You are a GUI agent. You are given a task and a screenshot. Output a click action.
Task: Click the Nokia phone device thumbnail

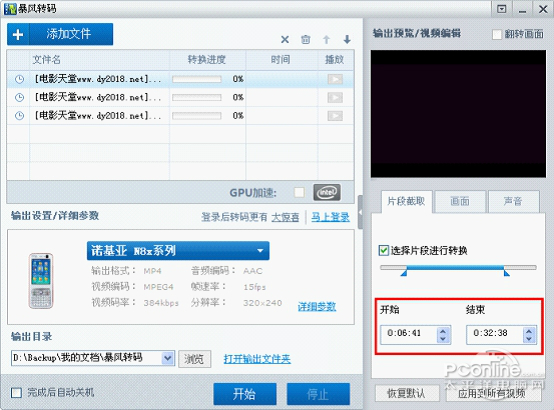pyautogui.click(x=41, y=281)
